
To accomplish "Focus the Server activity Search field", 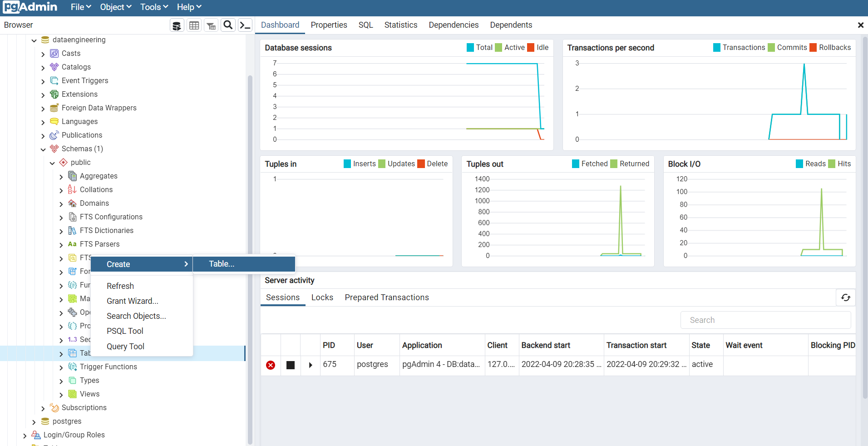I will (765, 320).
